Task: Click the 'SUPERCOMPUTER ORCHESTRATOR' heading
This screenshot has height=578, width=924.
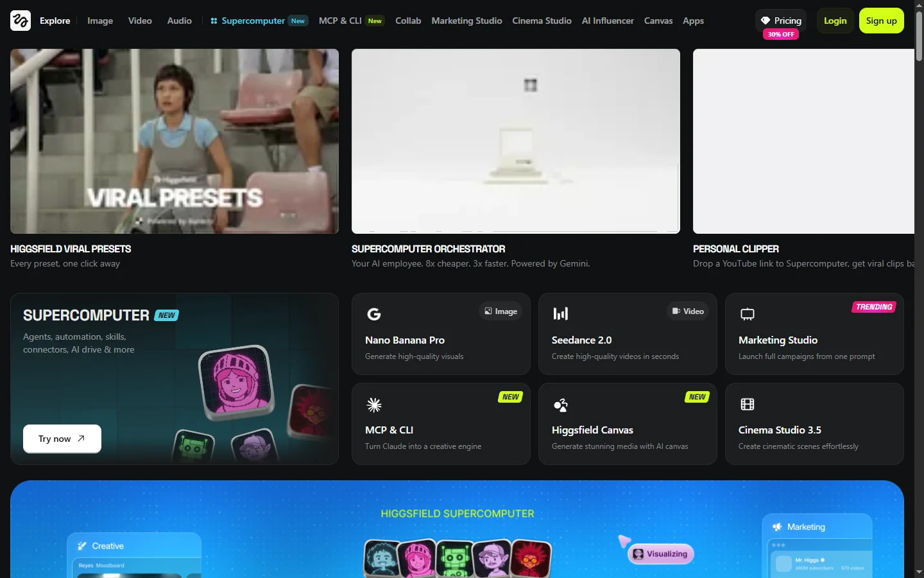Action: 429,249
